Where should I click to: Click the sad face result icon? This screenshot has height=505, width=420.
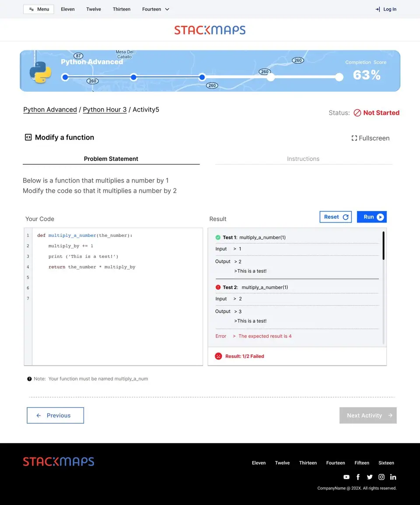[218, 356]
